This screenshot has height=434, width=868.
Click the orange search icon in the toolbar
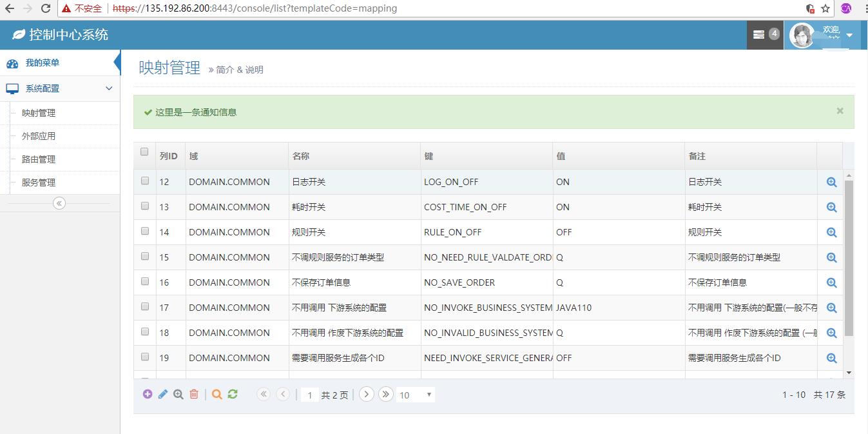(217, 394)
